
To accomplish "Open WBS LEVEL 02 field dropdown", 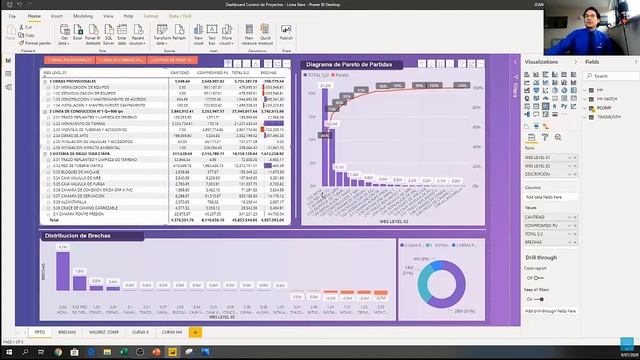I will 569,166.
